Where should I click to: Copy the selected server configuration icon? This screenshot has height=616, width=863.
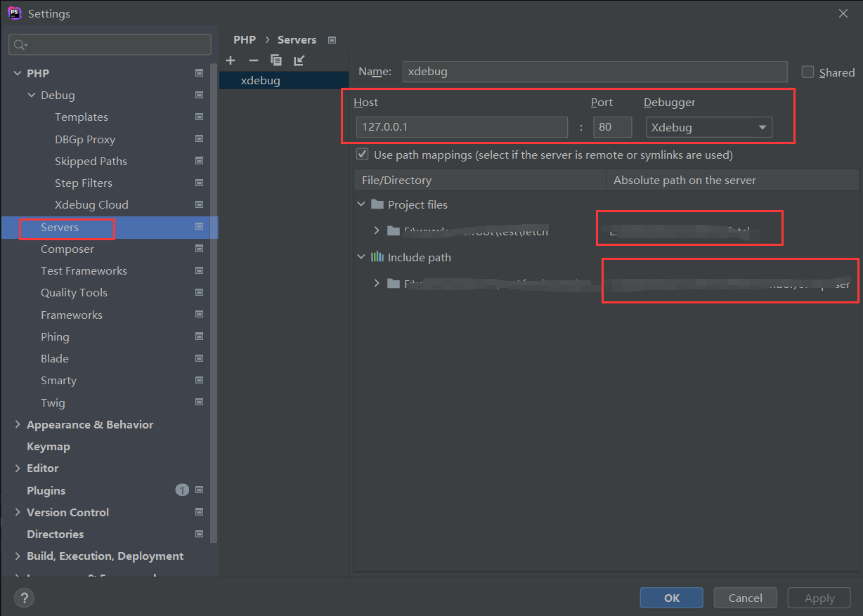276,60
